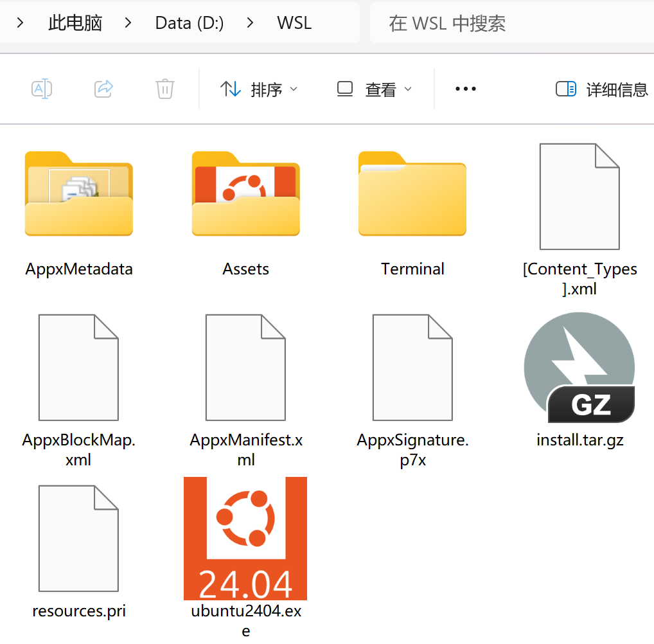654x644 pixels.
Task: Click the Share toolbar icon
Action: tap(103, 89)
